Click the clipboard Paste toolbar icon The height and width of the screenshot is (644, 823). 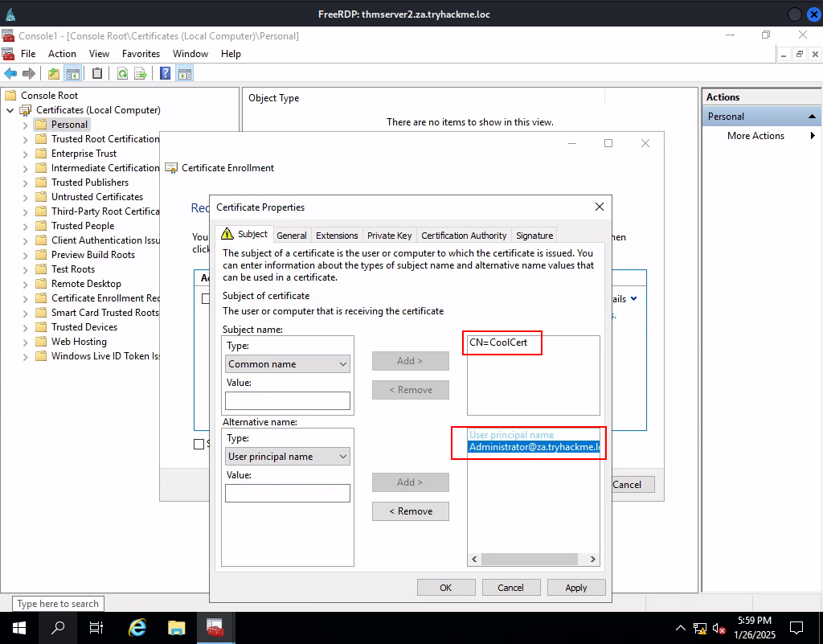[97, 73]
